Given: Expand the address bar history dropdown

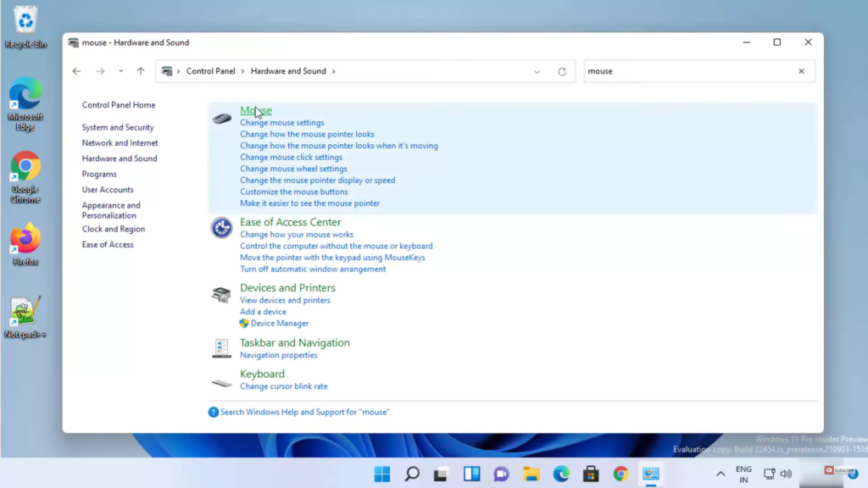Looking at the screenshot, I should pyautogui.click(x=537, y=72).
